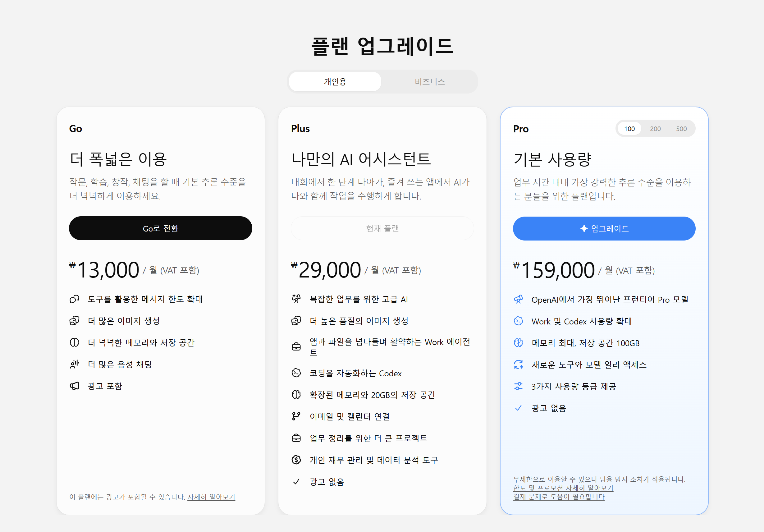Screen dimensions: 764x532
Task: Select the 500 Pro usage tier
Action: [x=681, y=129]
